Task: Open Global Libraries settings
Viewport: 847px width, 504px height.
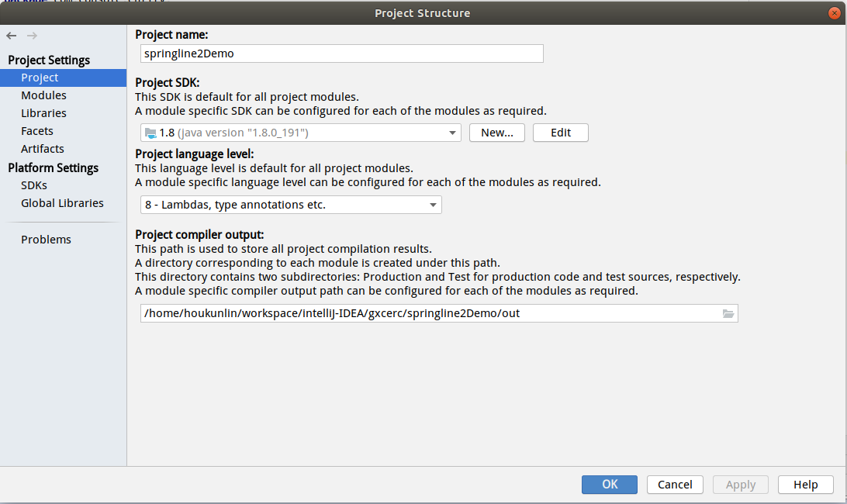Action: pos(62,203)
